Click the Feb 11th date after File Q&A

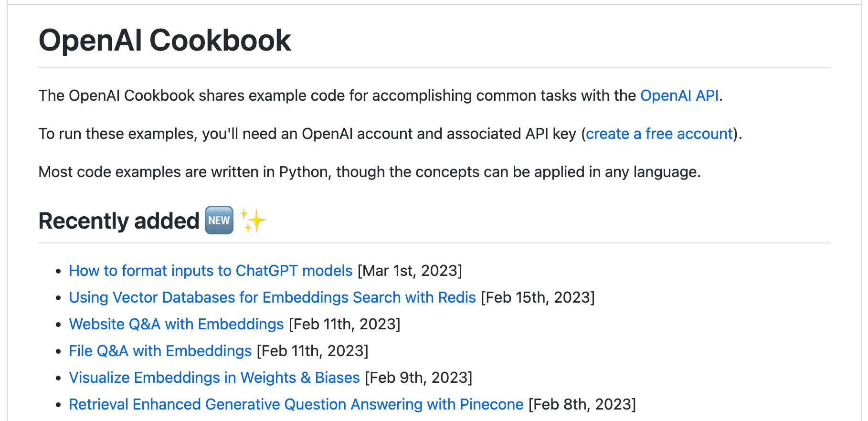click(313, 351)
